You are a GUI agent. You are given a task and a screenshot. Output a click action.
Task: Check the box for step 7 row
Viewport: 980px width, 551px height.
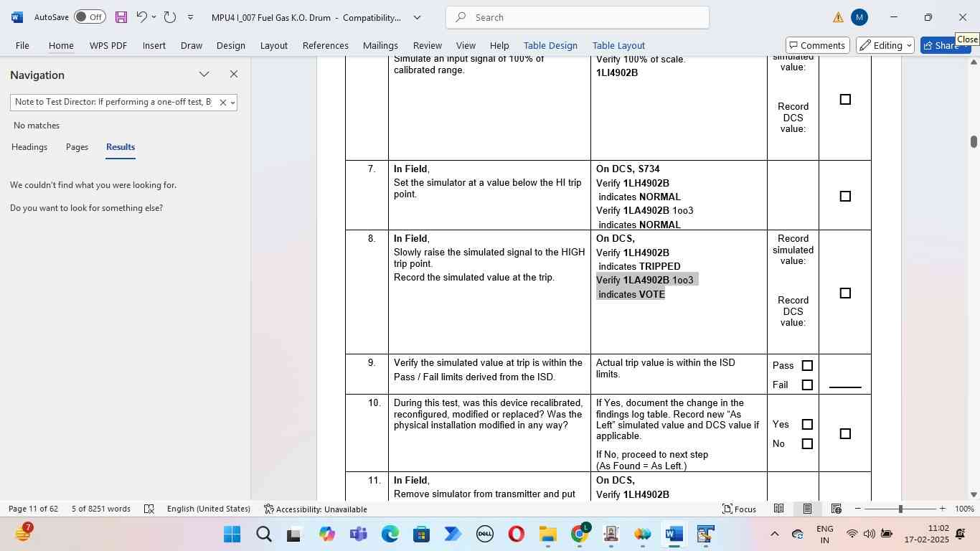(845, 197)
